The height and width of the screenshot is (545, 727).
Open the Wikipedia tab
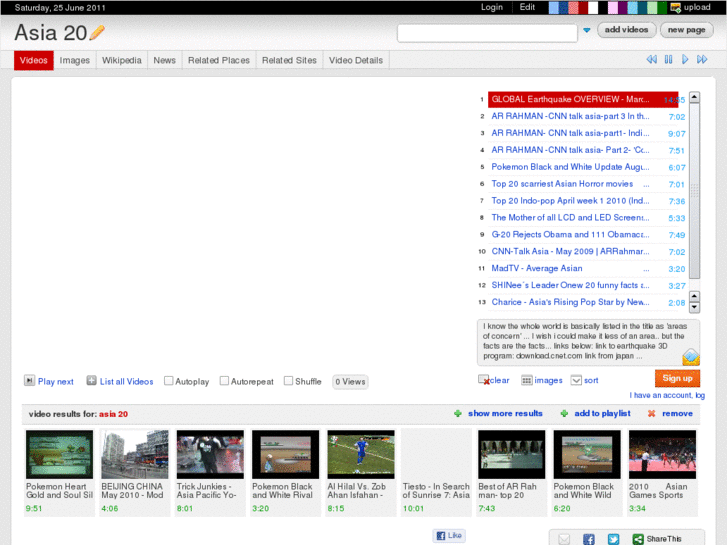[x=121, y=60]
